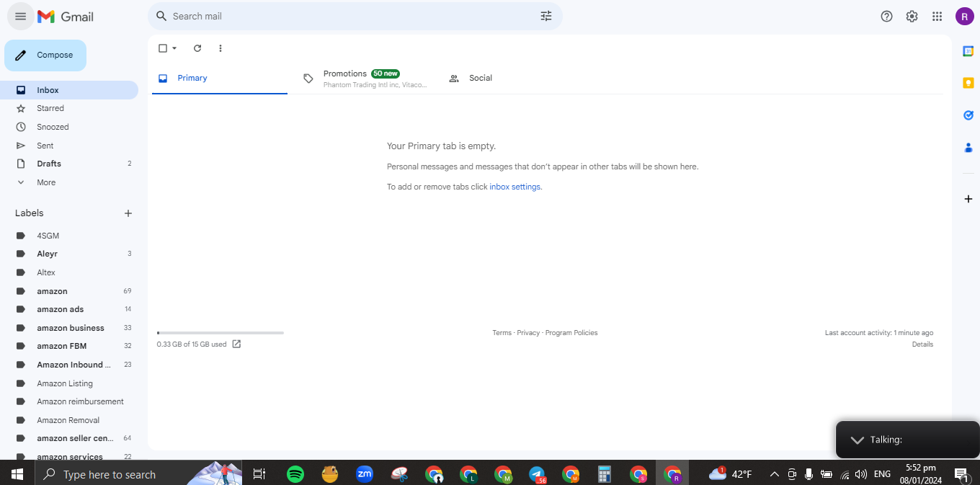Open the Inbox folder
This screenshot has width=980, height=485.
tap(69, 90)
